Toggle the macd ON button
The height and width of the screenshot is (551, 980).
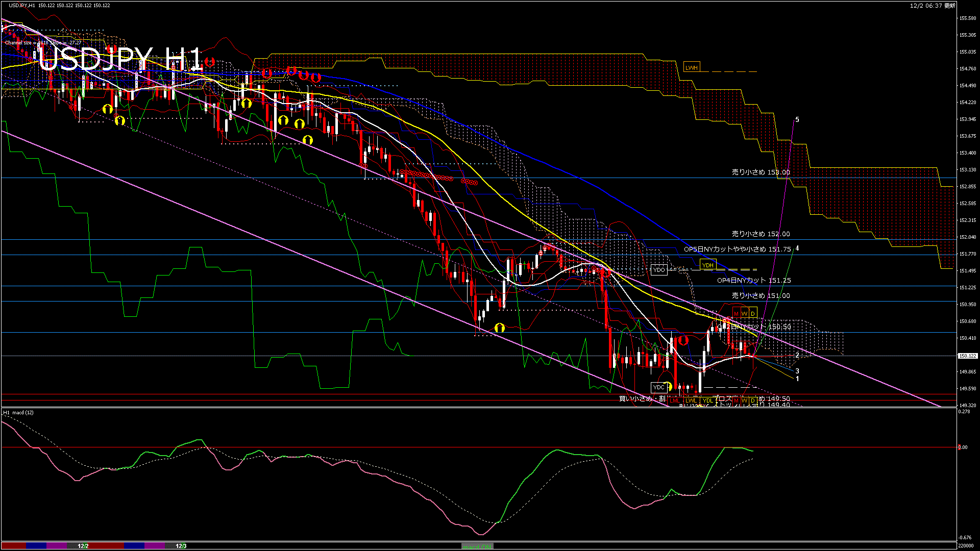pyautogui.click(x=477, y=546)
